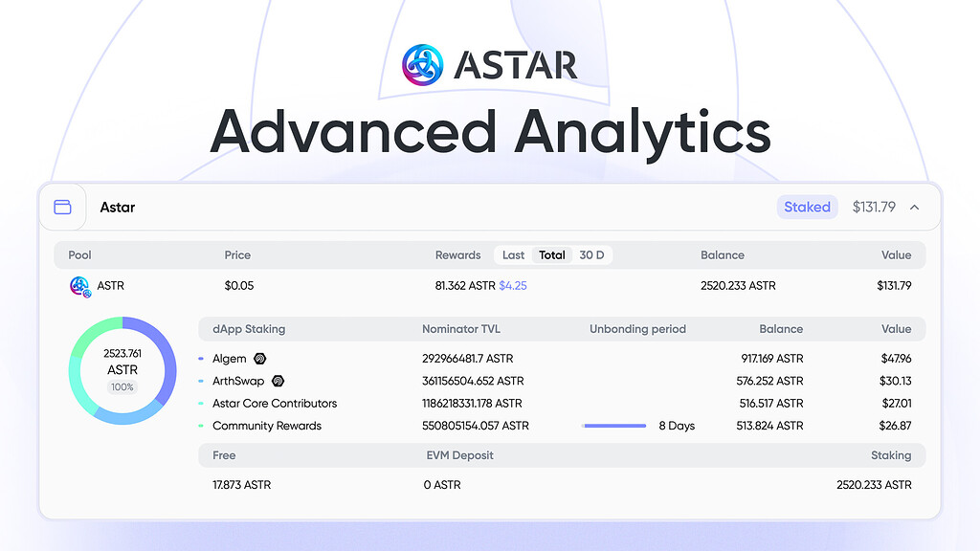
Task: Click the ArthSwap dApp logo badge
Action: (x=278, y=381)
